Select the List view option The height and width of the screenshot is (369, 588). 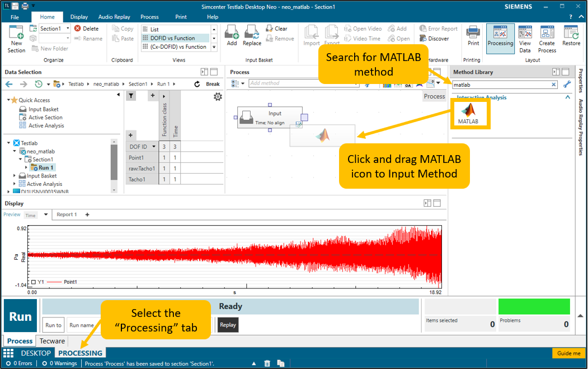[176, 29]
